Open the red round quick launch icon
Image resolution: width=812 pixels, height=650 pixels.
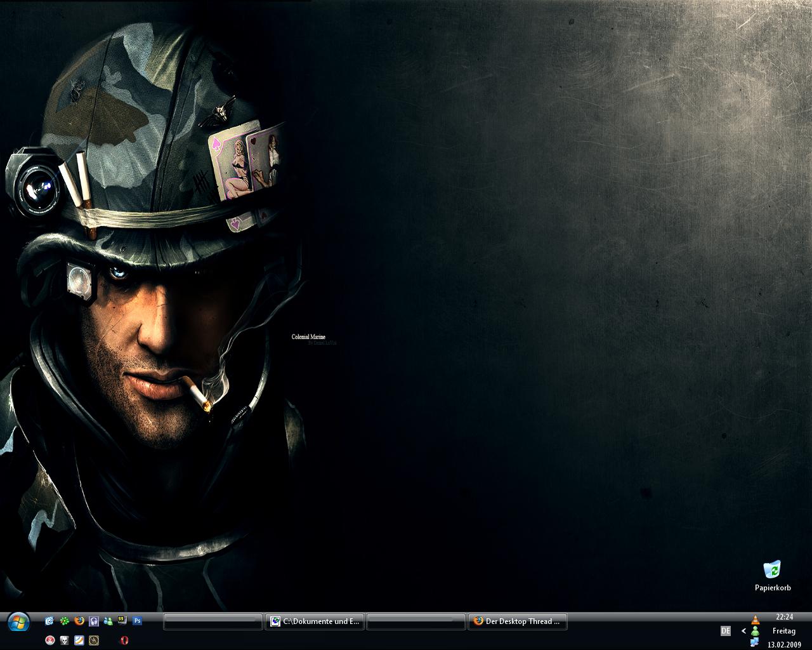coord(49,640)
